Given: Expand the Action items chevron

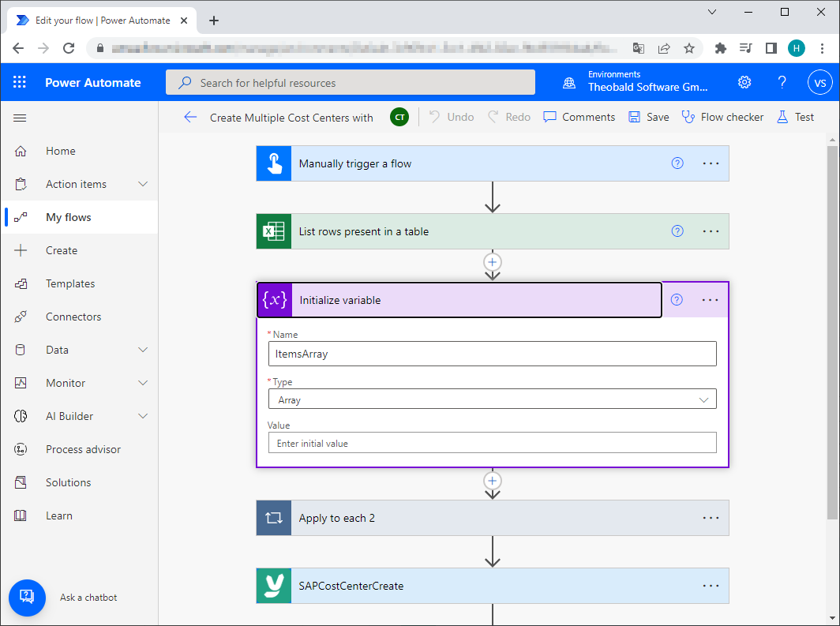Looking at the screenshot, I should point(143,184).
